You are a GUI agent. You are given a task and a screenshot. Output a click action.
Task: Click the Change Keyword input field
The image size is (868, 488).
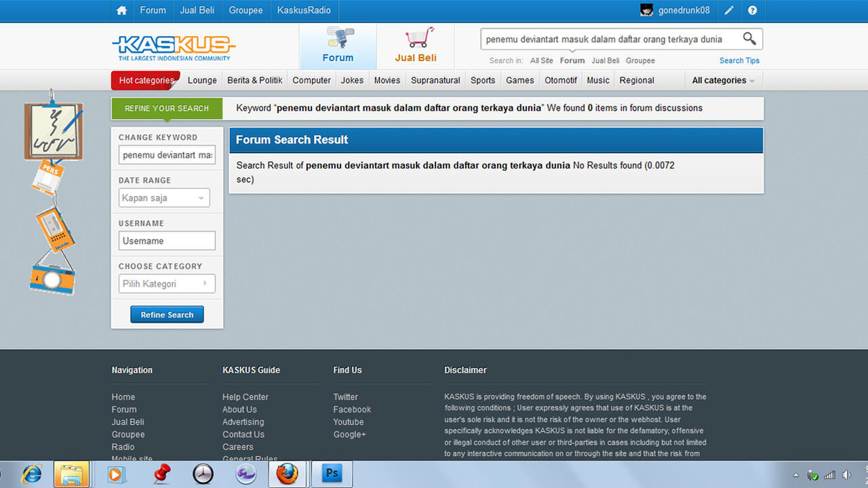(167, 155)
